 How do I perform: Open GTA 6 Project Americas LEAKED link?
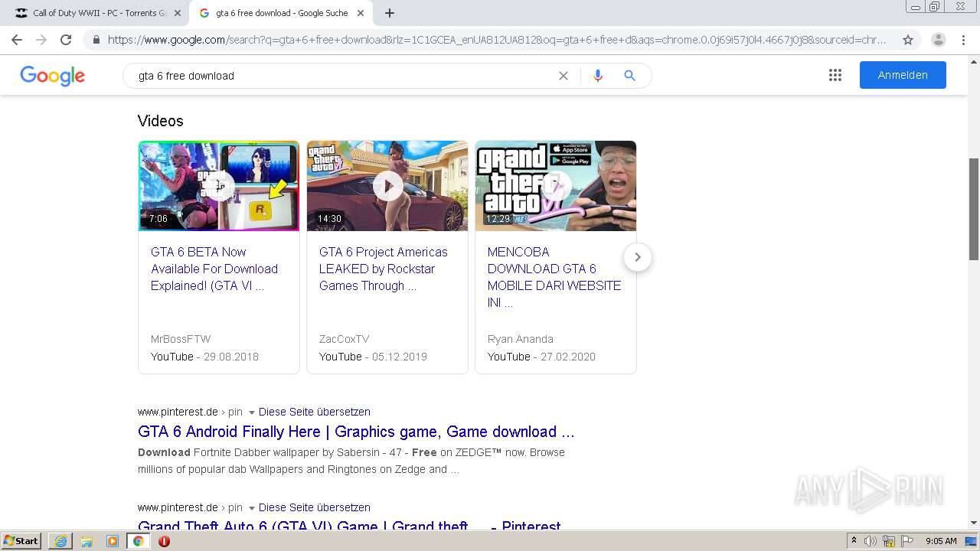point(384,269)
